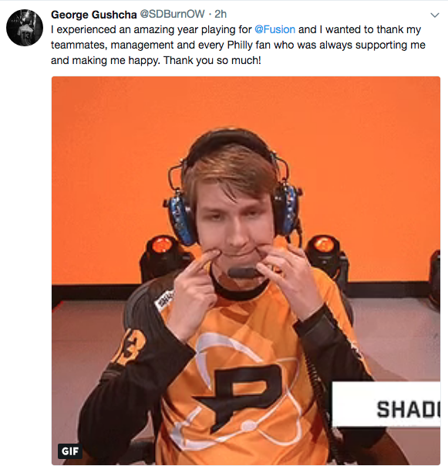
Task: Open the tweet via the 2h timestamp
Action: tap(221, 14)
